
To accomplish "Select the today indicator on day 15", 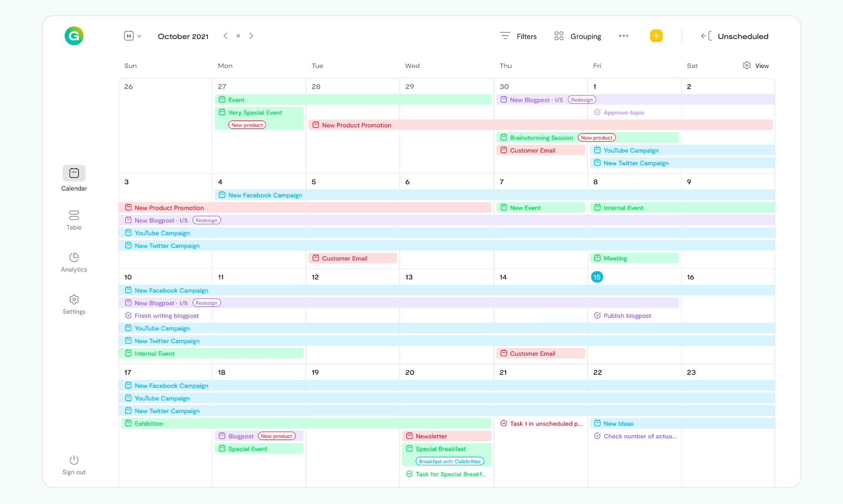I will (597, 276).
